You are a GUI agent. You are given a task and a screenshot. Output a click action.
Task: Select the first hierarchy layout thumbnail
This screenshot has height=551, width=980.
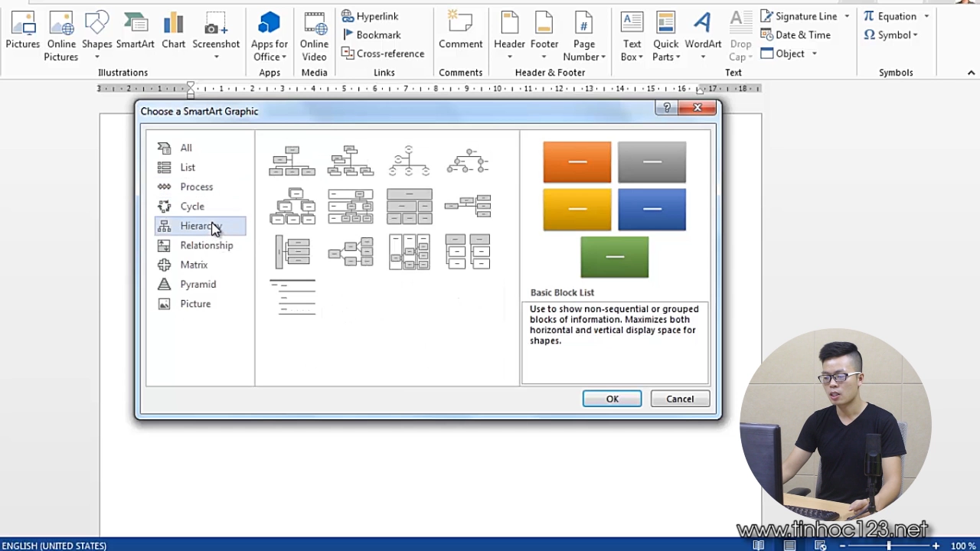pos(292,161)
